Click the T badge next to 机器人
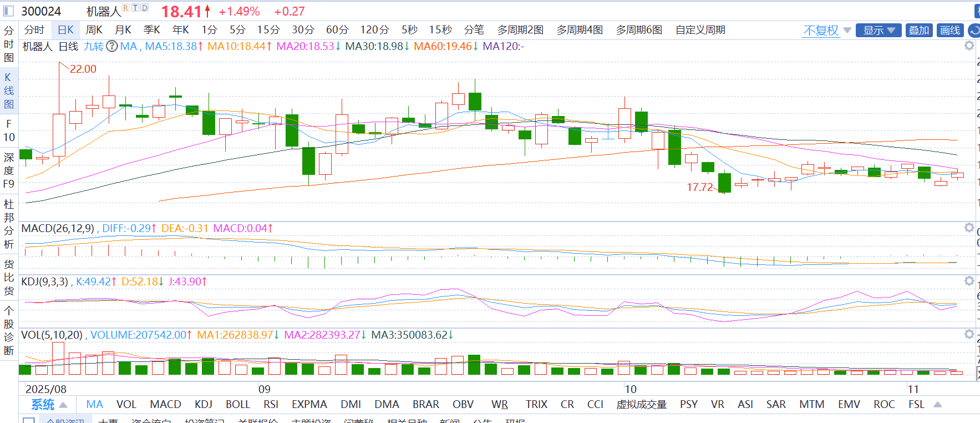This screenshot has width=980, height=423. pyautogui.click(x=135, y=7)
